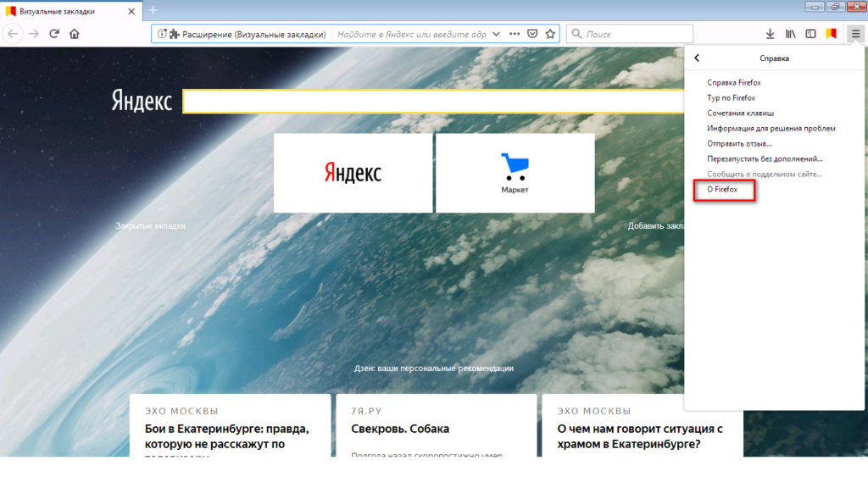Go to the home page icon

coord(75,34)
